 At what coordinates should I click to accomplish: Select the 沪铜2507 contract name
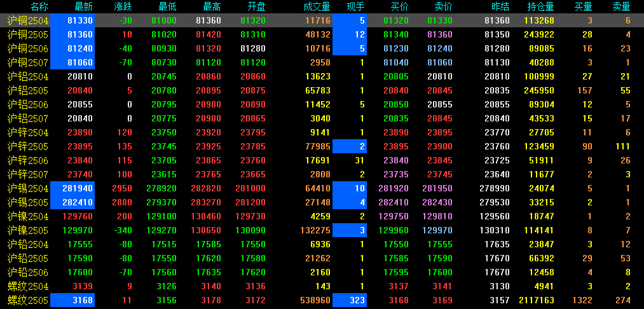coord(28,62)
